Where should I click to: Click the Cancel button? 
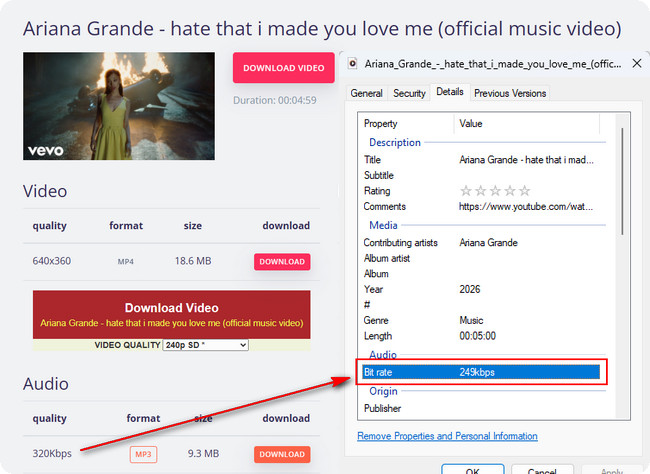542,470
